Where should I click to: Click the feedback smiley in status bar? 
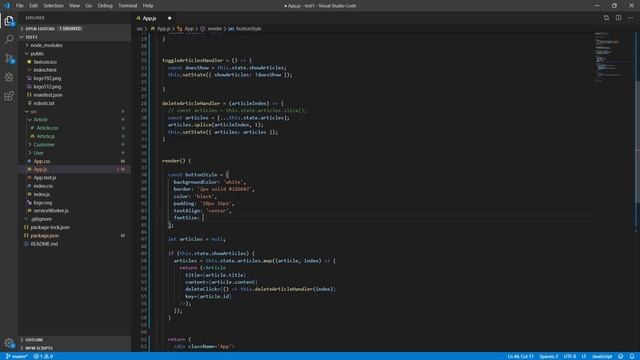click(x=620, y=356)
